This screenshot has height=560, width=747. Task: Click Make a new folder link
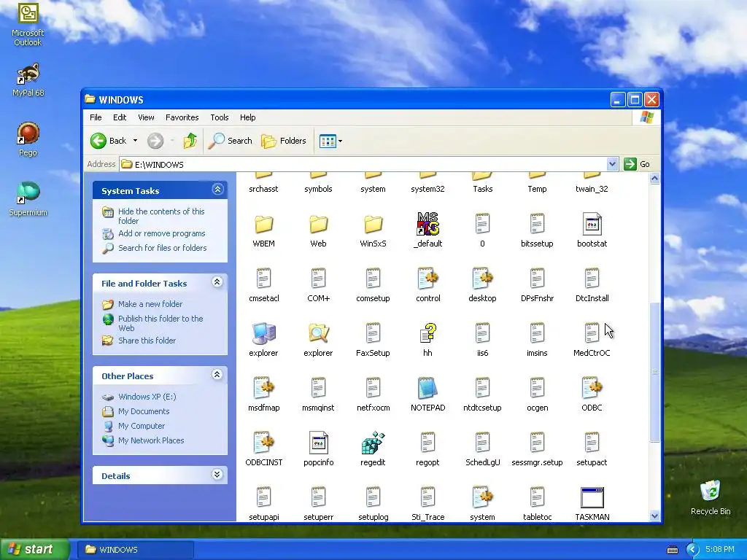point(150,304)
